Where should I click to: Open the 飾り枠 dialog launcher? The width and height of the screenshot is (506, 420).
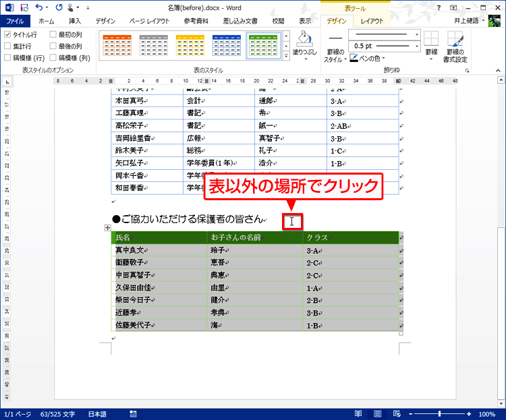pyautogui.click(x=467, y=71)
